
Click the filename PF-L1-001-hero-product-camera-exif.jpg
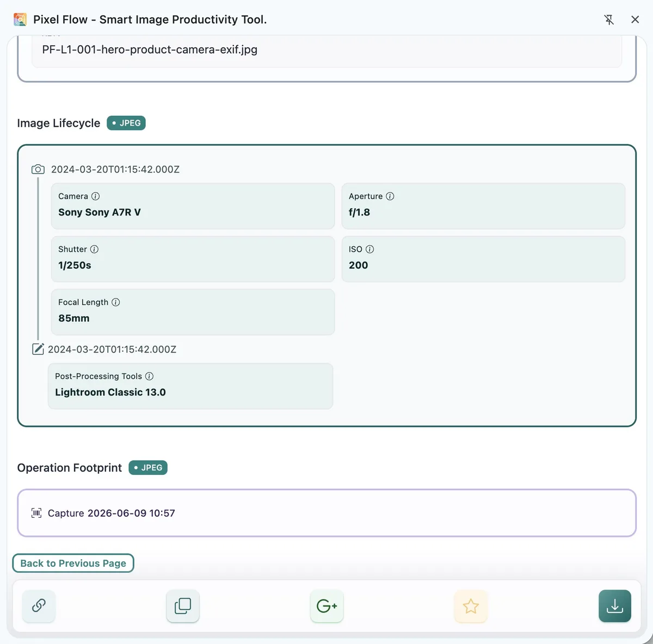[x=150, y=49]
